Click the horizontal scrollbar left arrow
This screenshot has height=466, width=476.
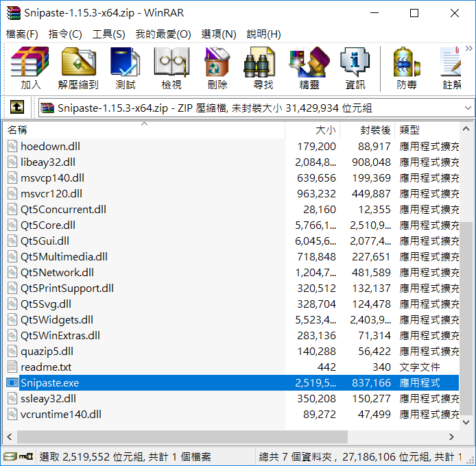point(10,437)
